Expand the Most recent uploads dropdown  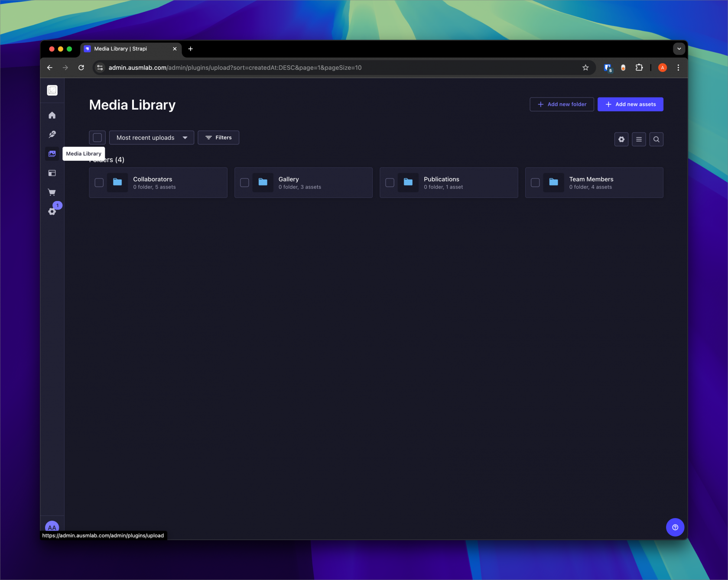click(x=151, y=138)
